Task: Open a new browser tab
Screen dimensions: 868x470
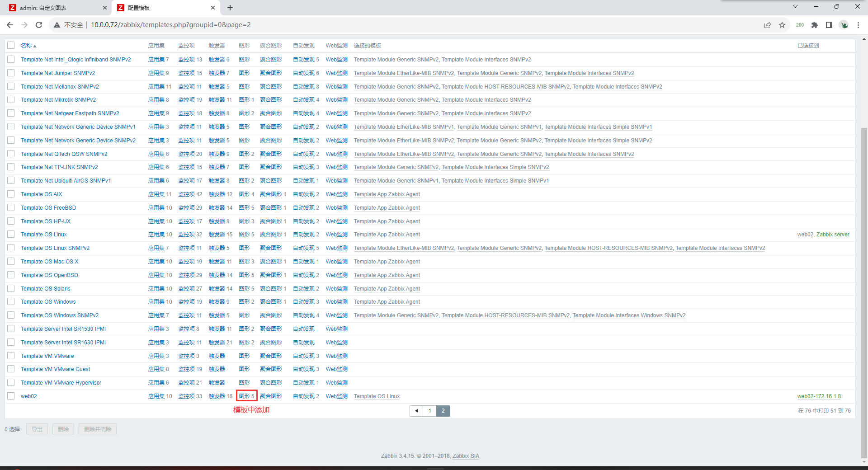Action: click(230, 8)
